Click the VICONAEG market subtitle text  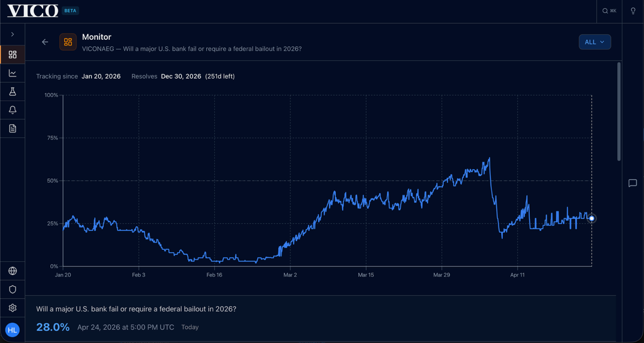point(192,49)
